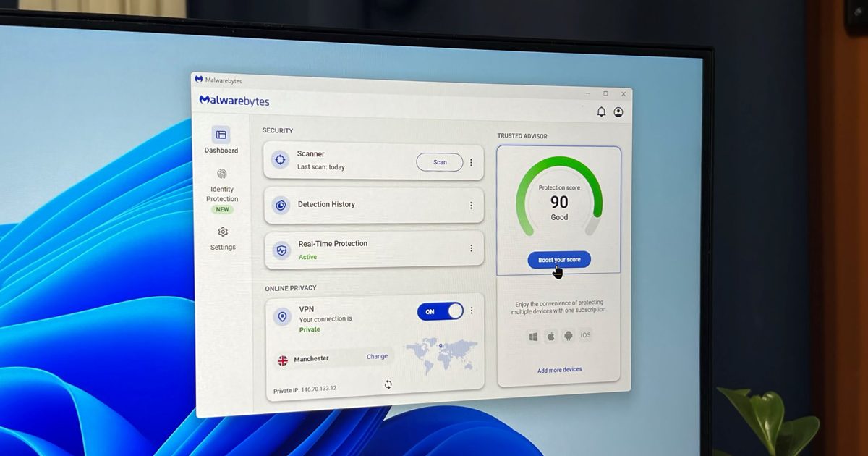Click the world map thumbnail
Image resolution: width=868 pixels, height=456 pixels.
pos(441,355)
